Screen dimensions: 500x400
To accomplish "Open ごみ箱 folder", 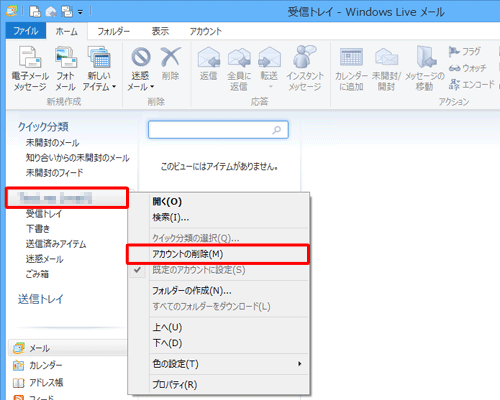I will [x=37, y=274].
